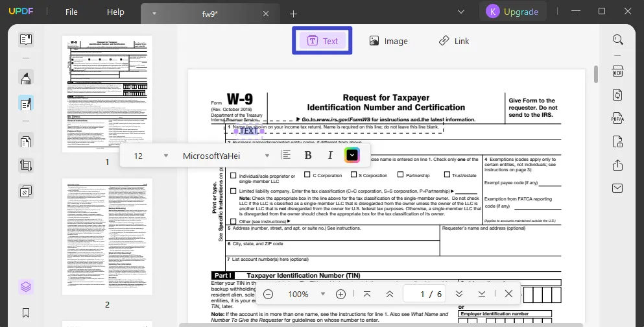Open the font size dropdown

point(166,155)
